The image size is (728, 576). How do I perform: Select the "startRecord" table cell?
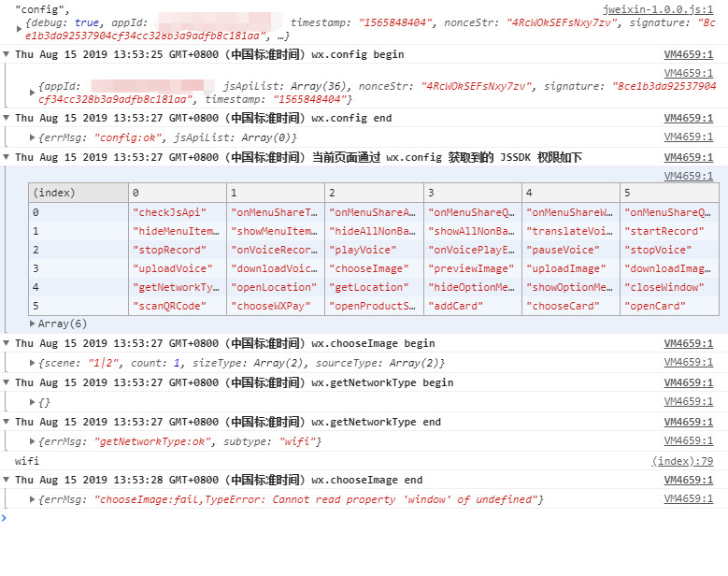click(x=669, y=231)
